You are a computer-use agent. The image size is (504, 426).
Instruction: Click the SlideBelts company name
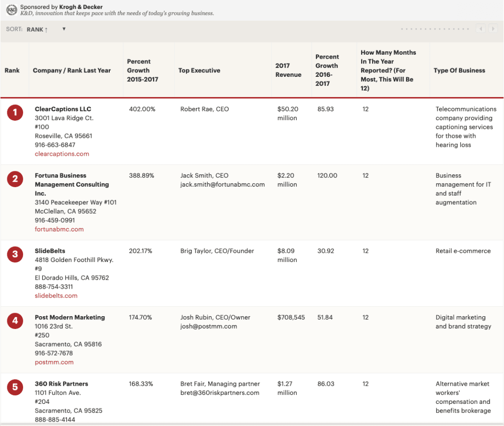click(50, 251)
